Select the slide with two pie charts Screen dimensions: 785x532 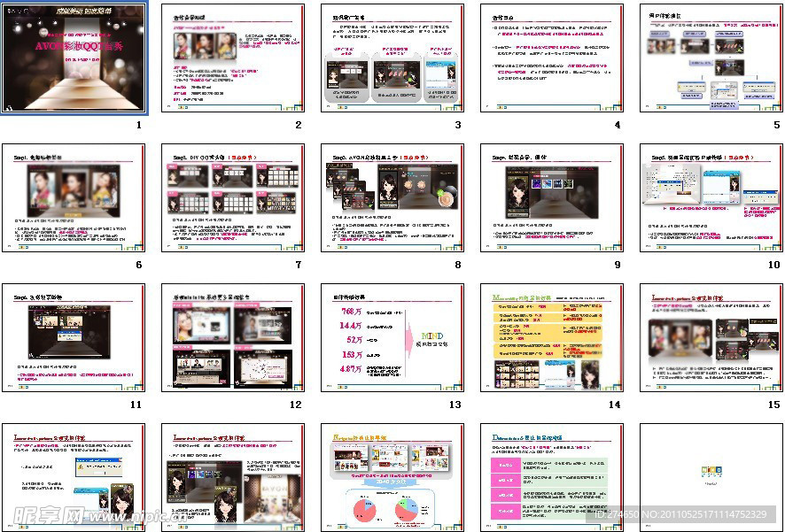point(392,477)
